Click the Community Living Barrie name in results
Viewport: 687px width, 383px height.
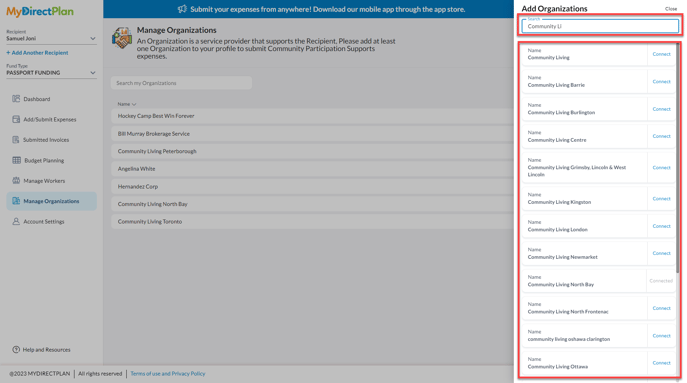click(556, 85)
